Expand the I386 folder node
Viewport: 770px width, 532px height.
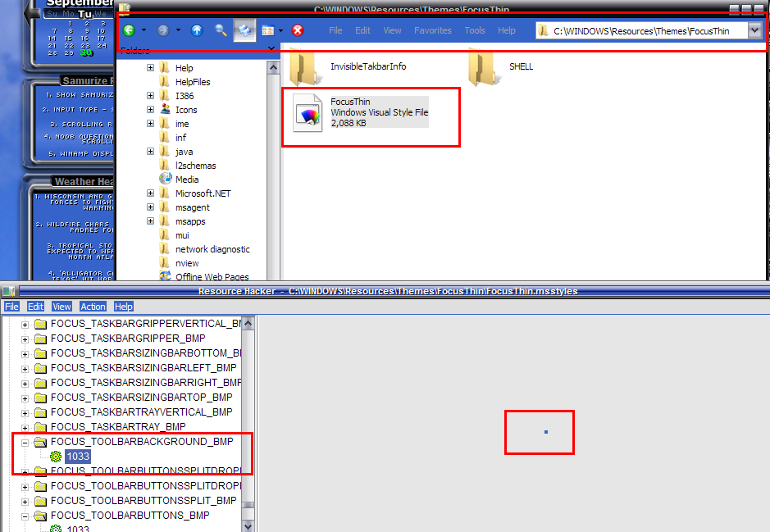click(150, 96)
